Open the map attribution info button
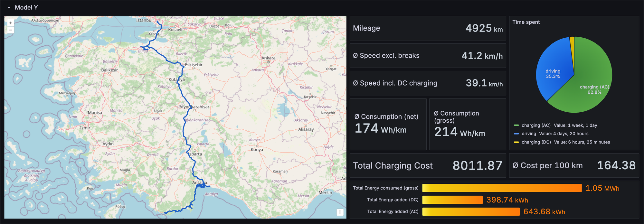This screenshot has width=644, height=224. point(340,212)
